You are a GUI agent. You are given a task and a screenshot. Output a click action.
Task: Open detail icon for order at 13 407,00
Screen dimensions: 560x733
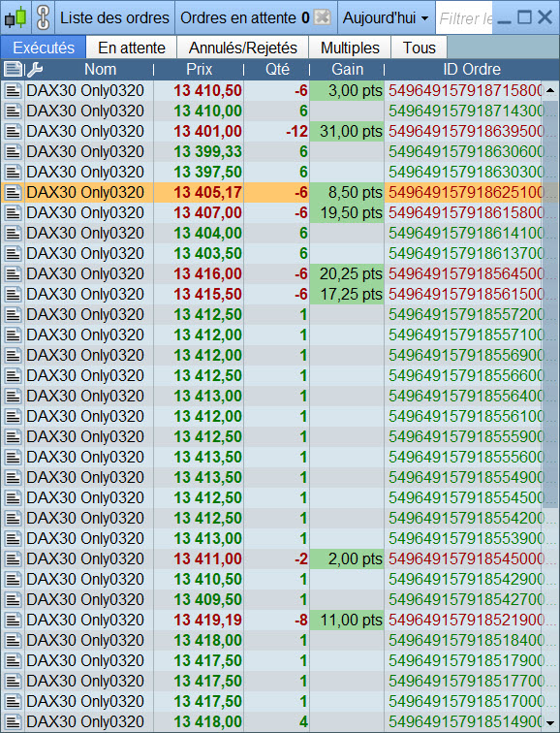[13, 212]
